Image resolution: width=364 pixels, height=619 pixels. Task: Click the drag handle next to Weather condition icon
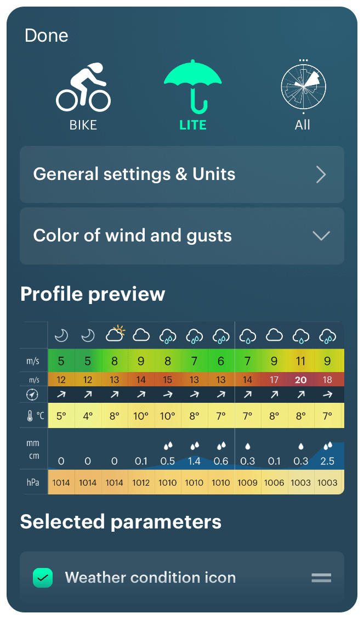pos(321,577)
